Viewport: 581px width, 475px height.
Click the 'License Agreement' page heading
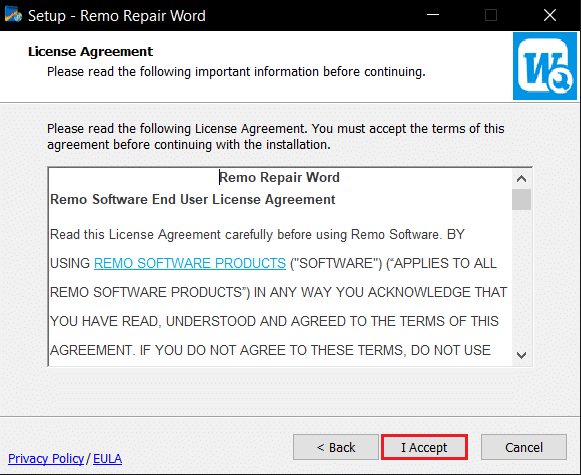[x=90, y=52]
